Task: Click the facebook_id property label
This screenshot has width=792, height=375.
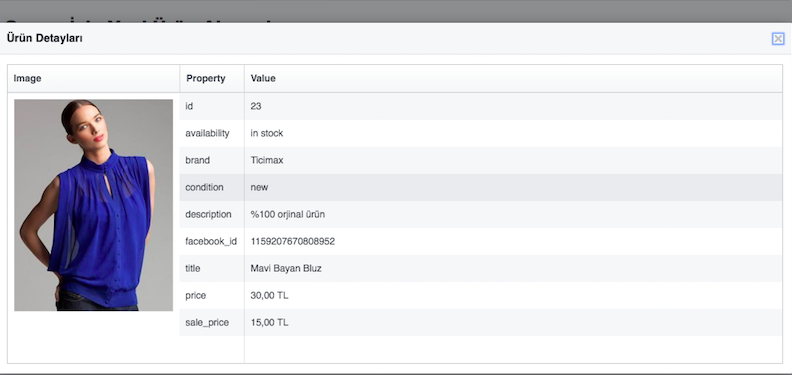Action: [x=211, y=242]
